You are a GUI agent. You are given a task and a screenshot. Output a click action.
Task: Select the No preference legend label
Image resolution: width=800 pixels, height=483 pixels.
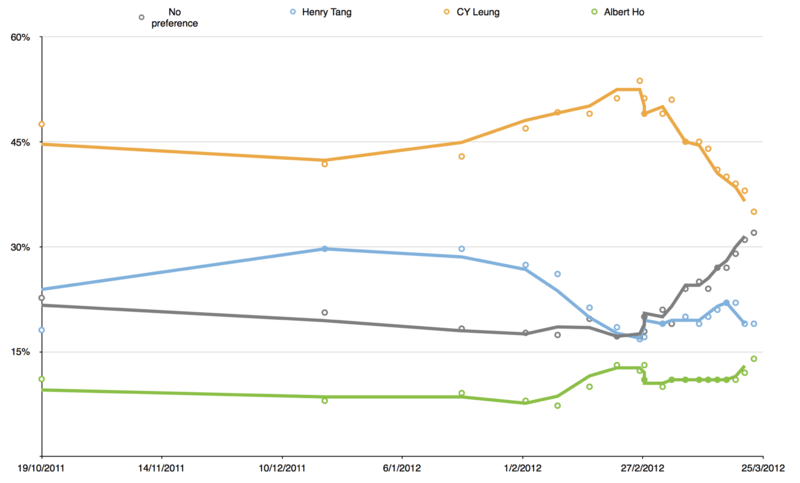tap(179, 17)
